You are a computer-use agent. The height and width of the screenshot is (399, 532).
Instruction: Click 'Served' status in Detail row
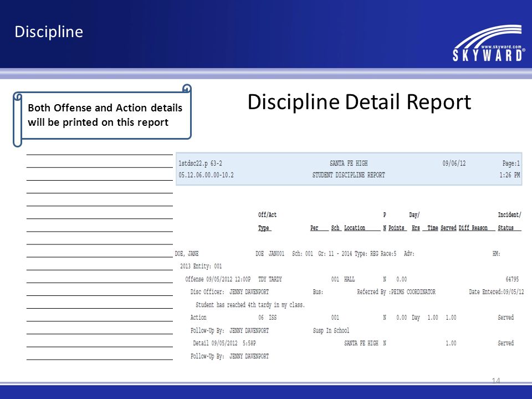pos(505,344)
